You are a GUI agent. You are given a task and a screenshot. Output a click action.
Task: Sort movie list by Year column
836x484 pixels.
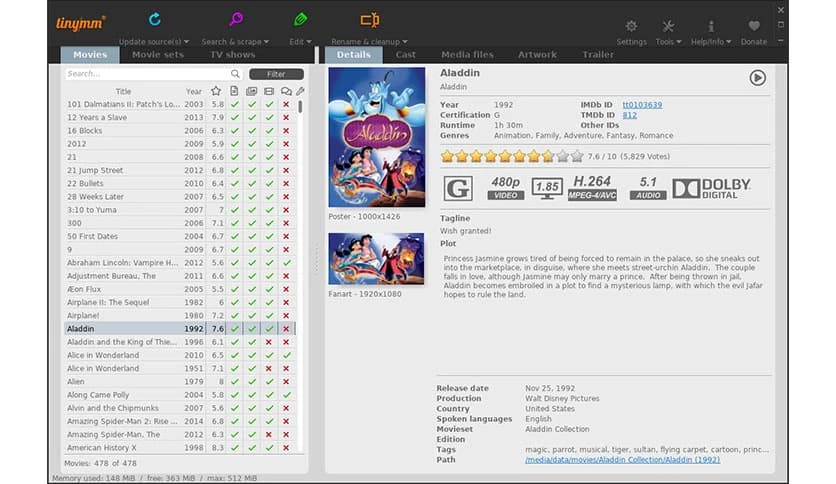coord(194,91)
